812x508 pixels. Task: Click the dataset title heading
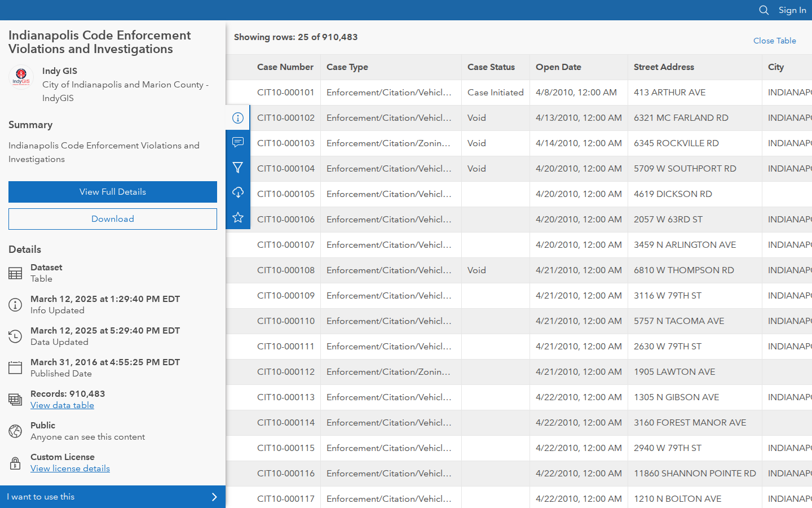(x=99, y=42)
